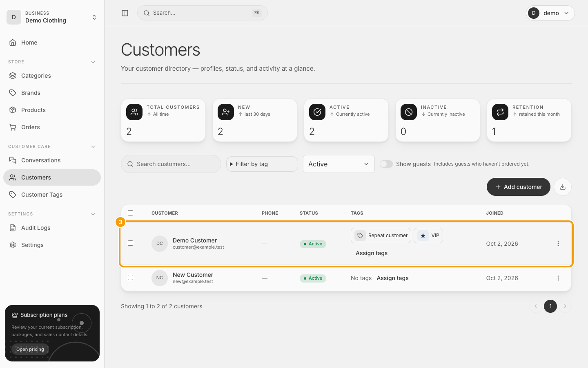
Task: Open Audit Logs page
Action: pyautogui.click(x=52, y=228)
